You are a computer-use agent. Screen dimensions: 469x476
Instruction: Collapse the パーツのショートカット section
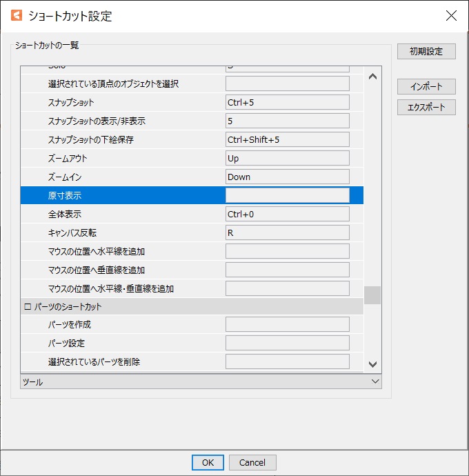tap(28, 306)
